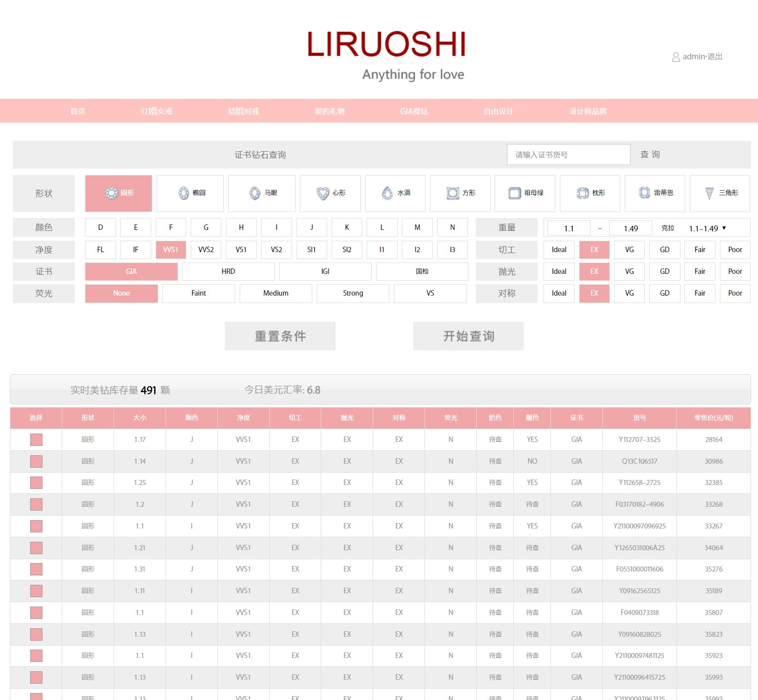Focus the certificate number input field
758x700 pixels.
[x=569, y=155]
